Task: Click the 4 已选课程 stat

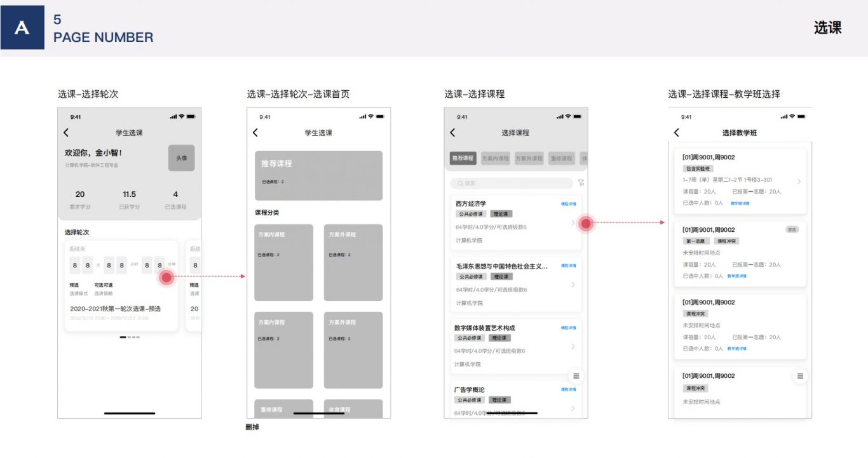Action: (x=175, y=200)
